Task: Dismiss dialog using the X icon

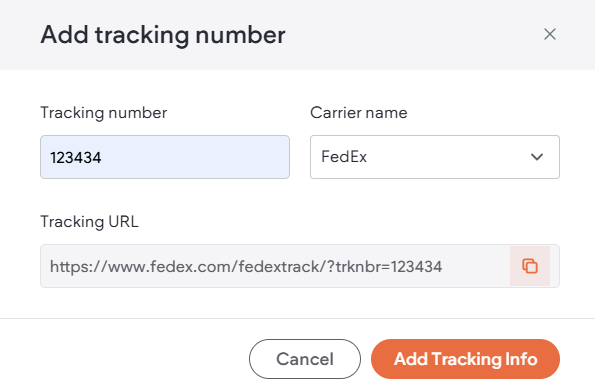Action: click(x=549, y=34)
